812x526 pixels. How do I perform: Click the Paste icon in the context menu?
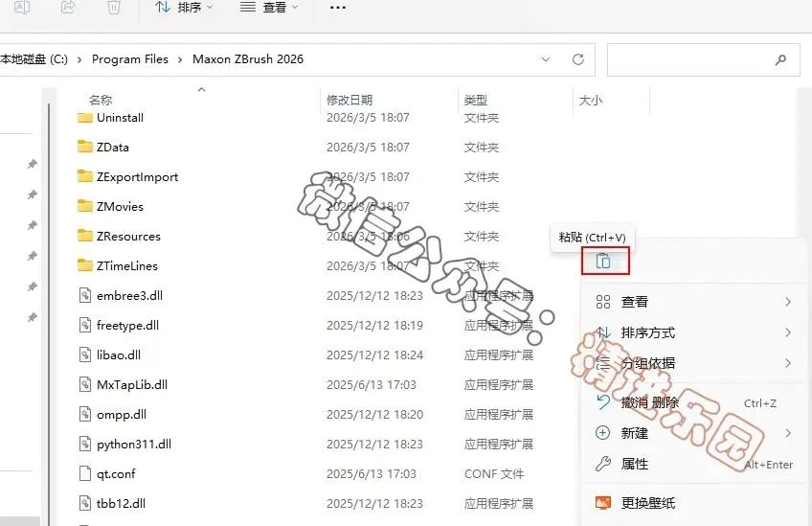(x=604, y=261)
